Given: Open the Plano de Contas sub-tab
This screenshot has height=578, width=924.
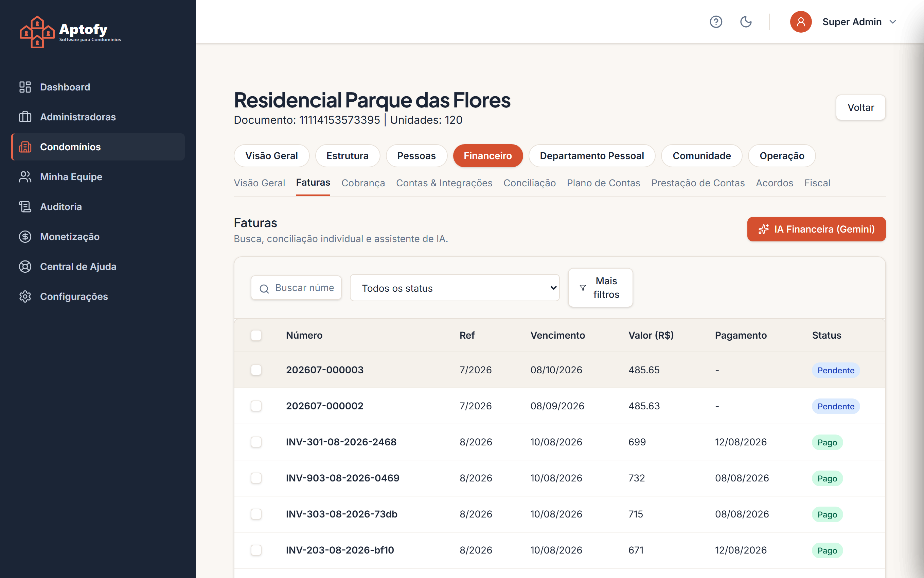Looking at the screenshot, I should pos(603,183).
